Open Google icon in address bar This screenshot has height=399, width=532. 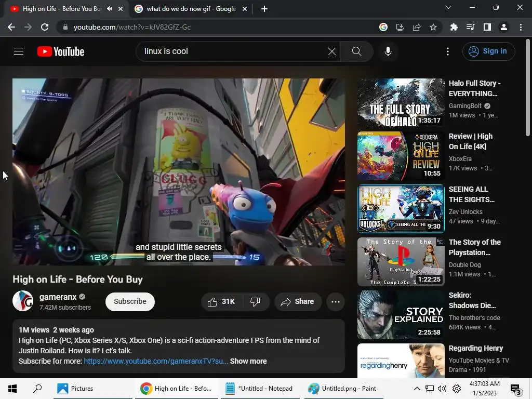(383, 27)
